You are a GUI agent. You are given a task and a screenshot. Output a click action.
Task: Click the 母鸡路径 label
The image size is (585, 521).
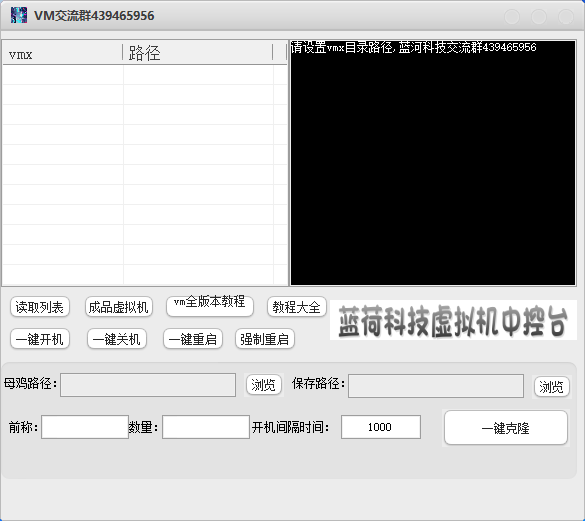tap(30, 383)
